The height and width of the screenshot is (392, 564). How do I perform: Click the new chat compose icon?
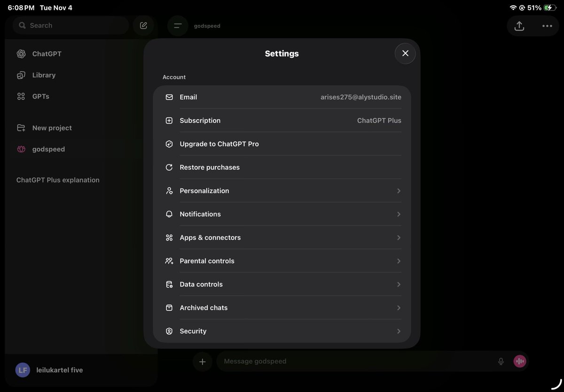pyautogui.click(x=143, y=25)
